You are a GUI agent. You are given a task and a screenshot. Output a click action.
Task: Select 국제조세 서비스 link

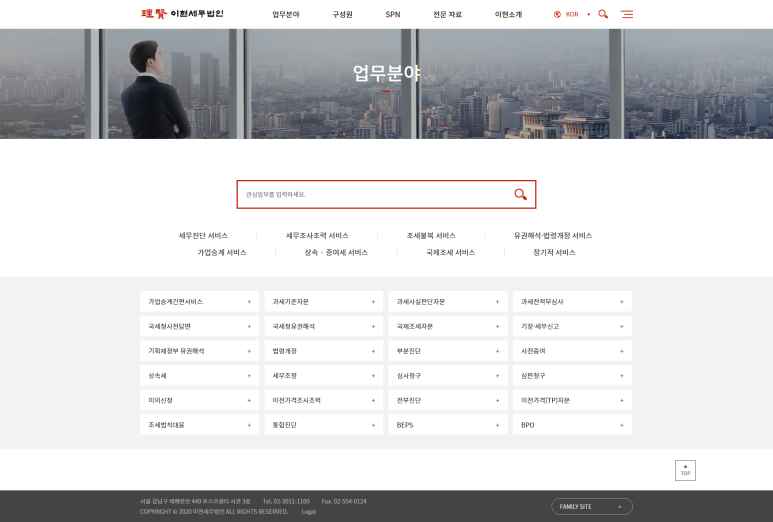tap(451, 252)
